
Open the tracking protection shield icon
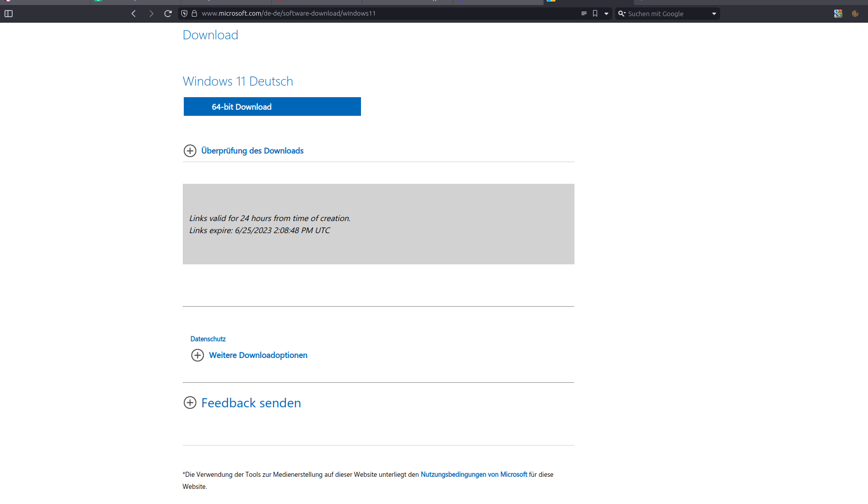pyautogui.click(x=184, y=14)
